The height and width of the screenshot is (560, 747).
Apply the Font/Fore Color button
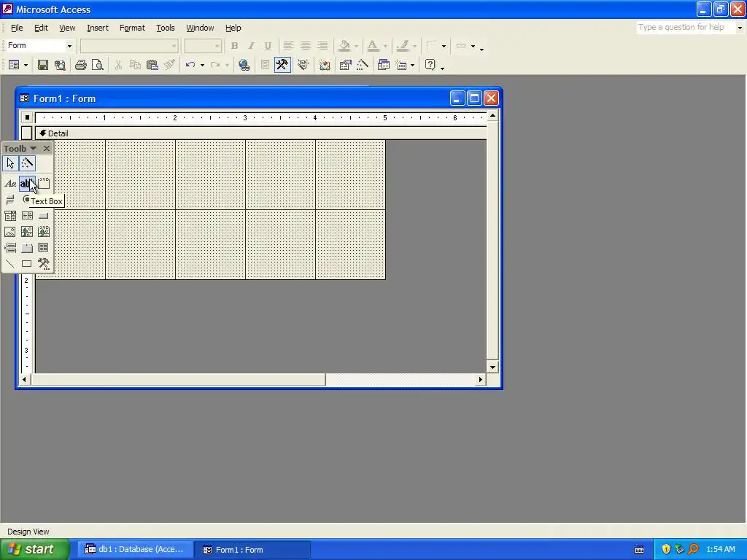[373, 46]
